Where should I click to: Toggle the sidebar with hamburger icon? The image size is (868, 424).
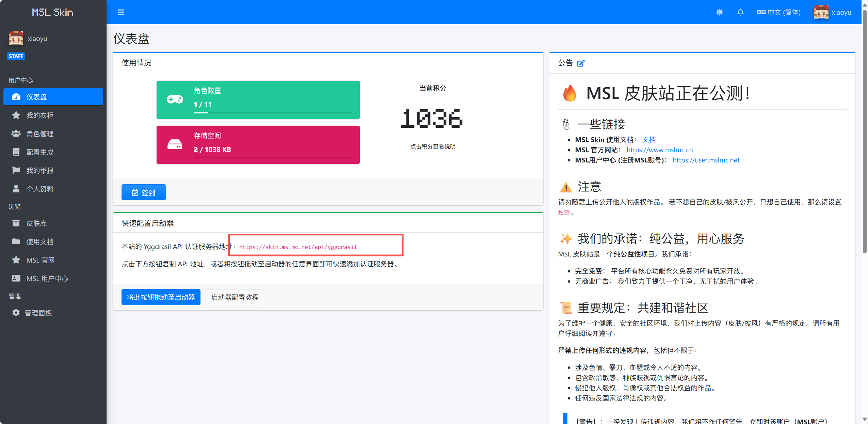(121, 12)
